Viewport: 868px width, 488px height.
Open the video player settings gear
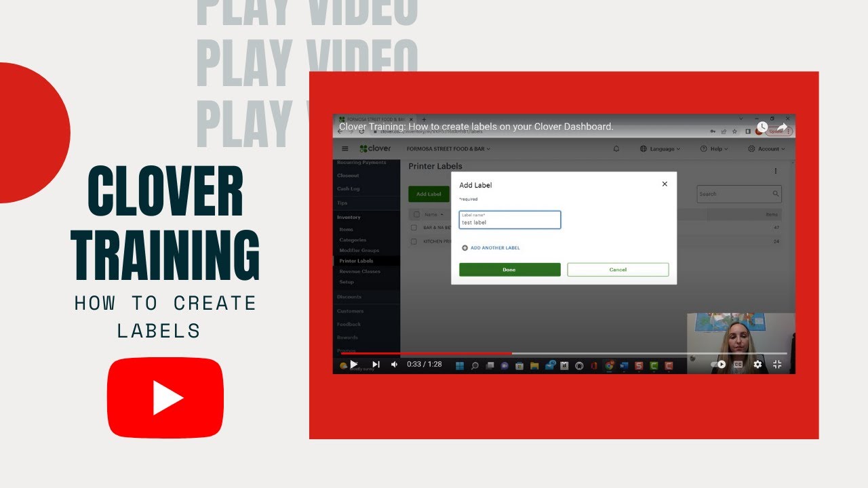tap(757, 365)
